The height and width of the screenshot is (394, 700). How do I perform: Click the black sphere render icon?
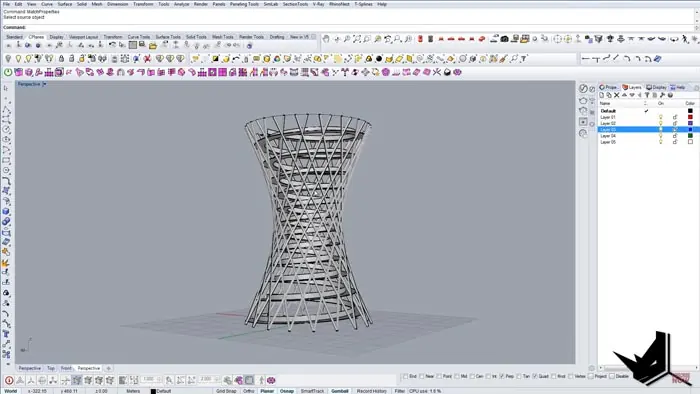(x=379, y=58)
